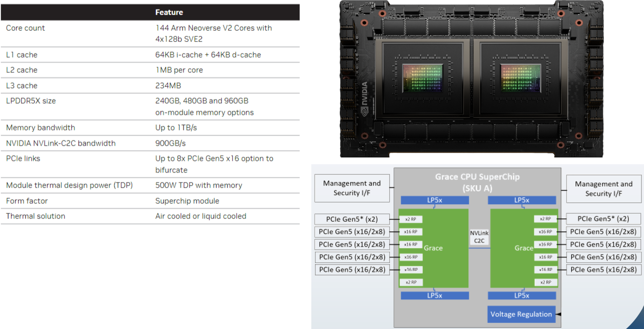Screen dimensions: 644x329
Task: Select 'Module thermal design power (TDP)' label
Action: click(x=69, y=185)
